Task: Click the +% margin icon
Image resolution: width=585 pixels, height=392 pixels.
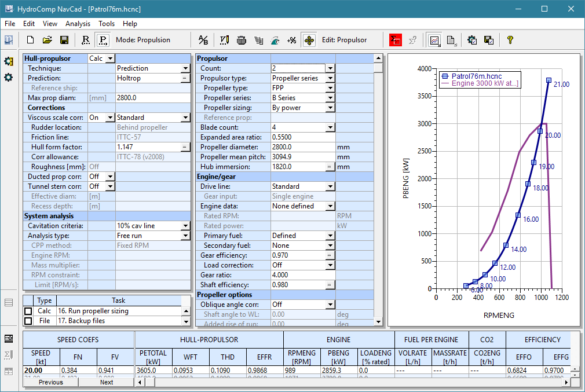Action: click(x=292, y=40)
